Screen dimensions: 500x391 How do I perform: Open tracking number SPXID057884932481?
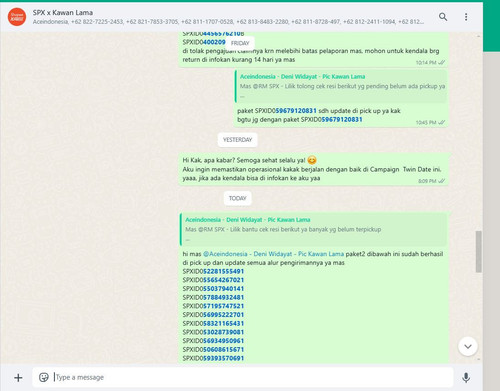(213, 297)
